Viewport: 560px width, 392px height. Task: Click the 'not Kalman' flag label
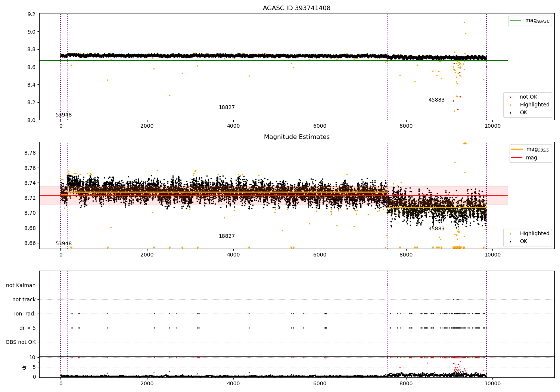pos(21,285)
